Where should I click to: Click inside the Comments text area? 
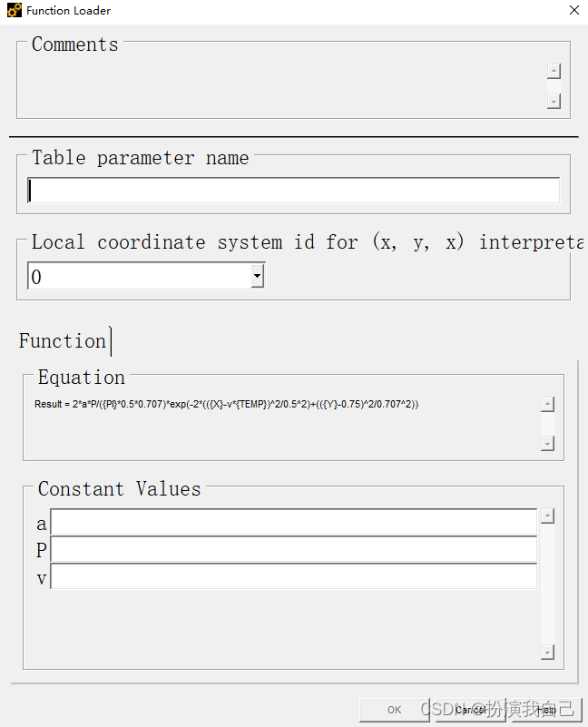tap(281, 86)
